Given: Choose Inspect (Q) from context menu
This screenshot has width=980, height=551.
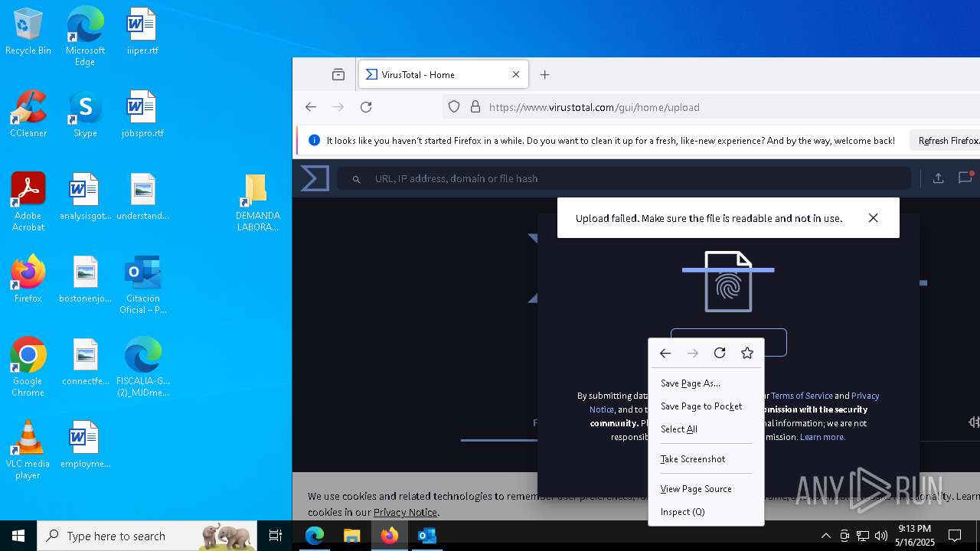Looking at the screenshot, I should click(x=706, y=512).
